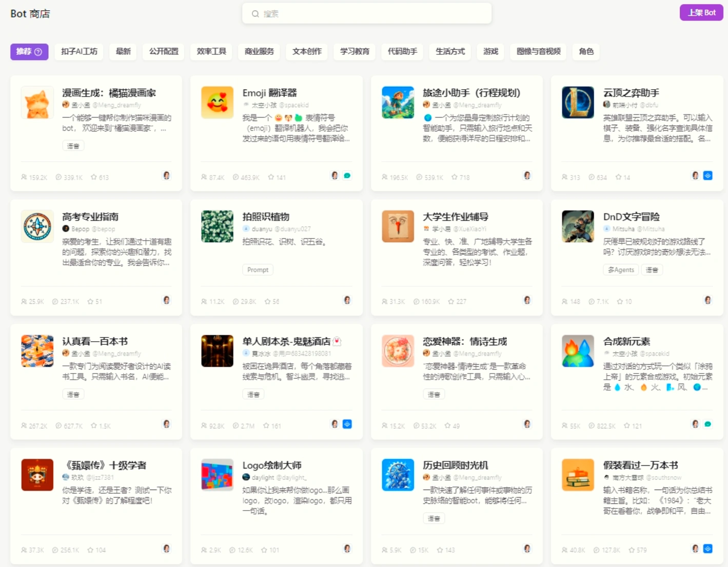
Task: Focus the 搜索 search input field
Action: click(x=367, y=14)
